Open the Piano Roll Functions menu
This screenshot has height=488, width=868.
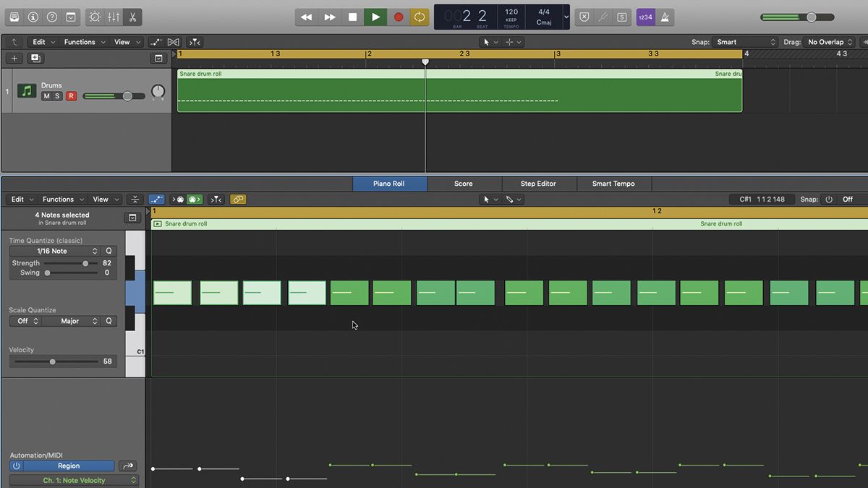coord(62,200)
